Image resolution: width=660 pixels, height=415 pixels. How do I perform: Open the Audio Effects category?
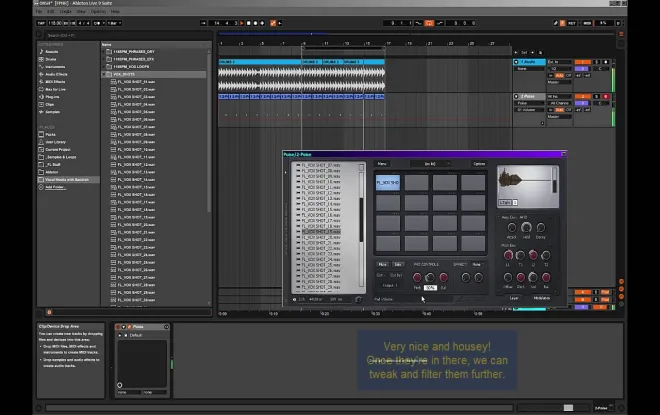56,74
